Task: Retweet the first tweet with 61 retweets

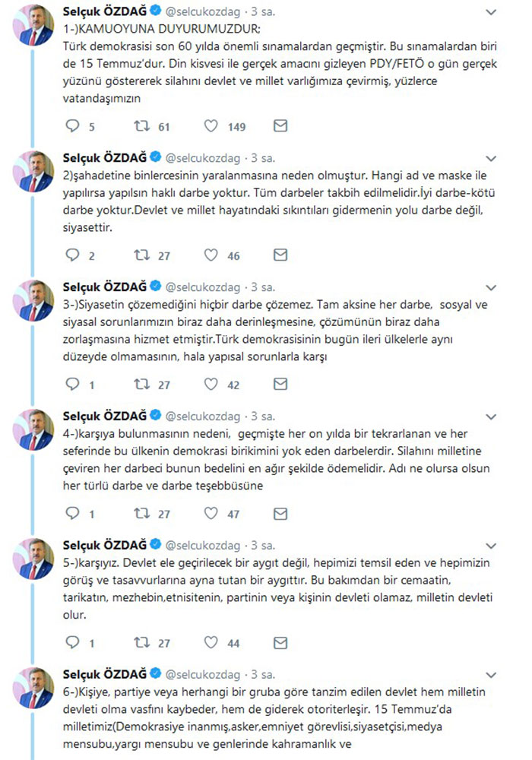Action: [x=142, y=126]
